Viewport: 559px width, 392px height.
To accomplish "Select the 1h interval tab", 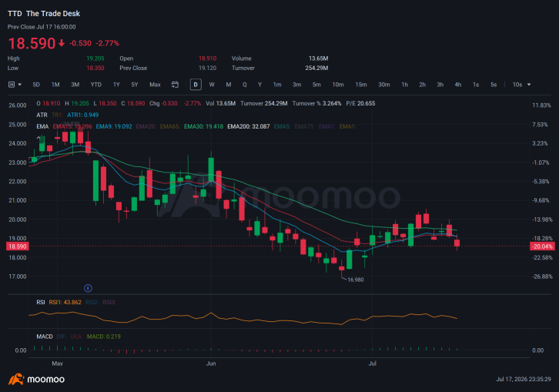I will click(x=405, y=85).
